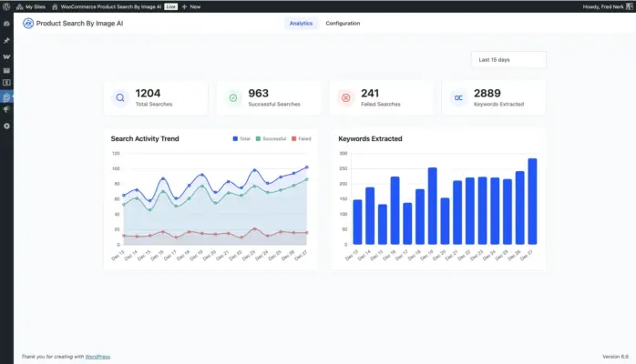636x364 pixels.
Task: Toggle the Failed series legend entry
Action: pos(302,138)
